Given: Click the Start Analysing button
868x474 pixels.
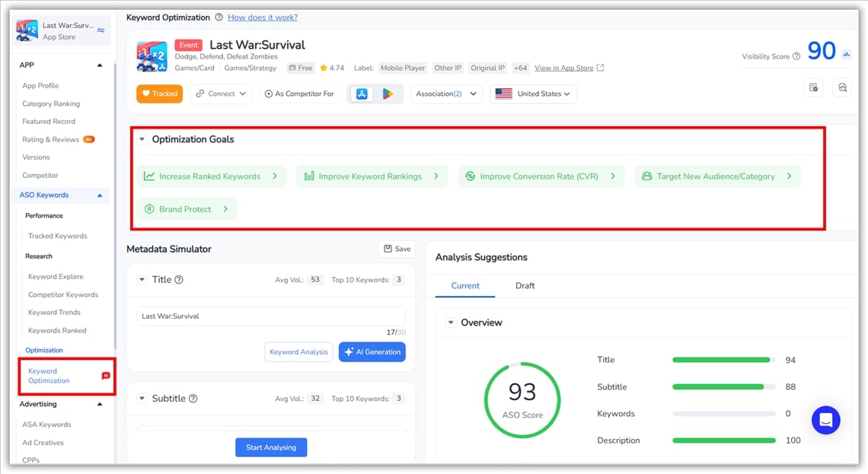Looking at the screenshot, I should point(271,447).
